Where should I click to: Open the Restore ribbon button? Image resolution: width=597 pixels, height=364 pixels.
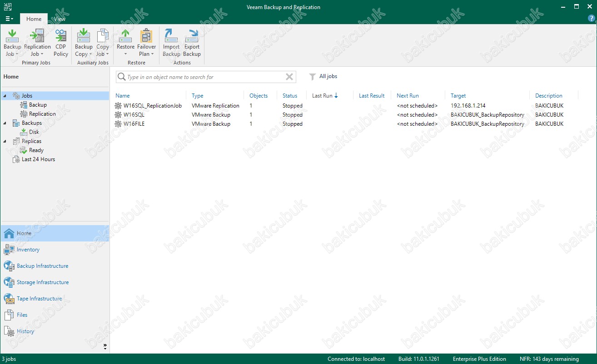click(x=125, y=43)
